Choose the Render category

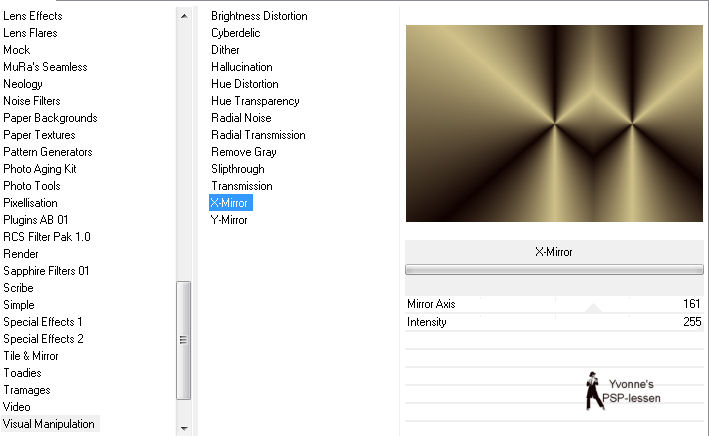click(x=21, y=254)
